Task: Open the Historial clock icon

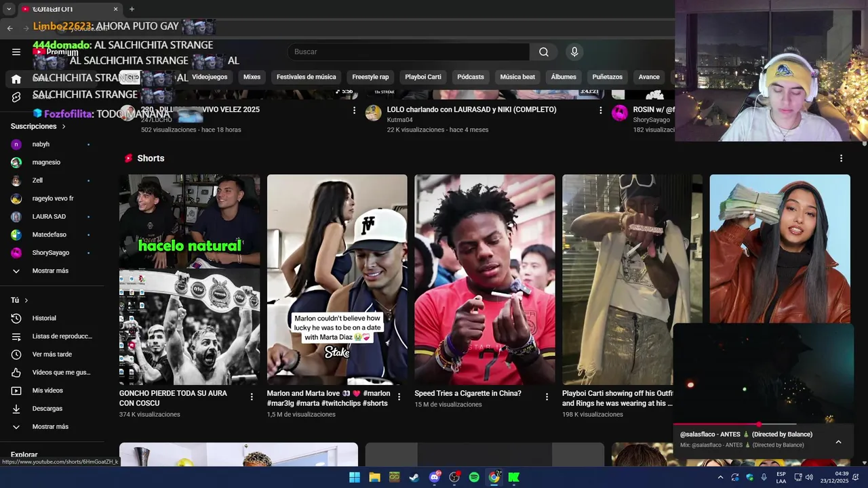Action: coord(16,318)
